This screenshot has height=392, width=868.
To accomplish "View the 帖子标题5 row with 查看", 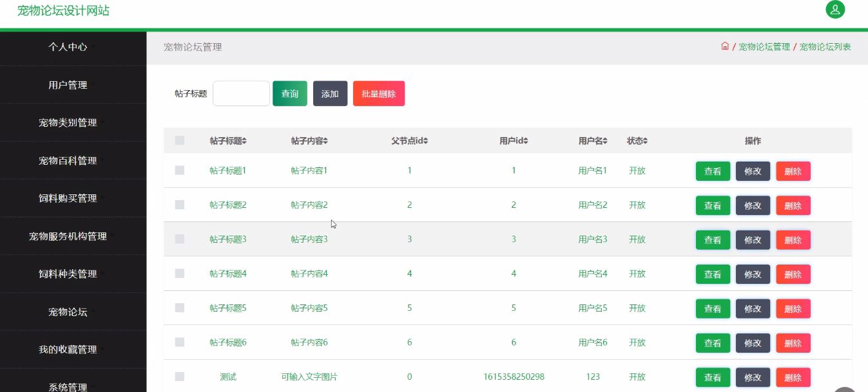I will [x=713, y=308].
